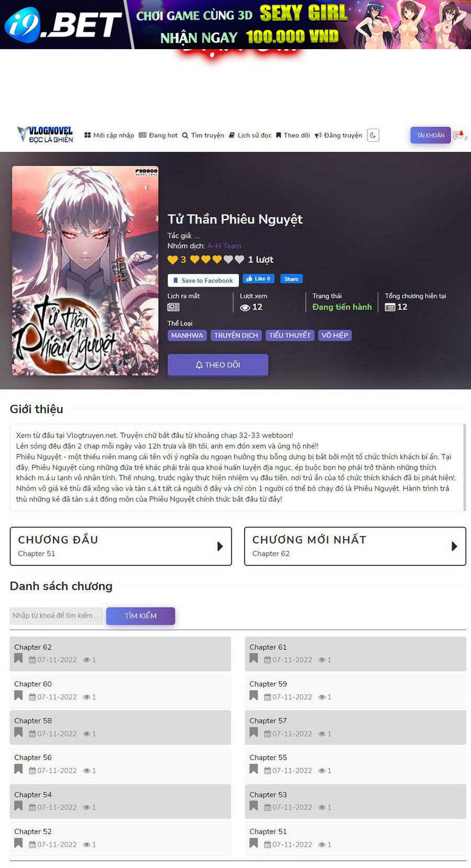Follow story with THEO DÕI button
The height and width of the screenshot is (868, 471).
(218, 365)
